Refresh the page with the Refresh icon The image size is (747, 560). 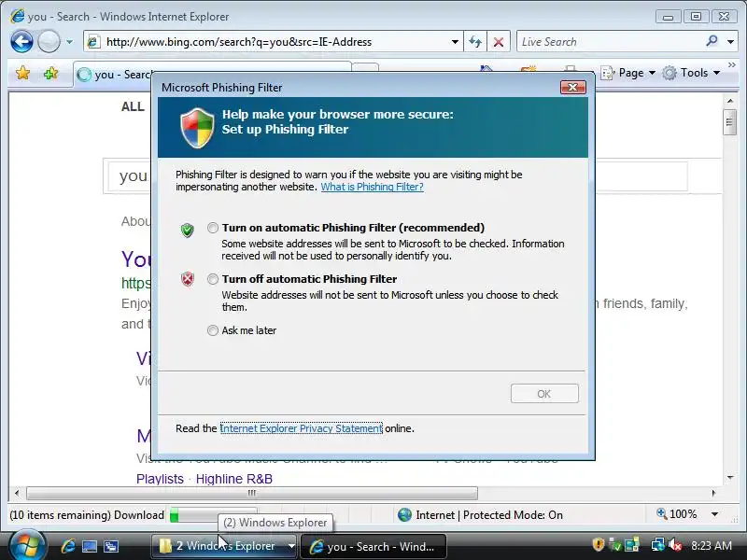pos(475,42)
